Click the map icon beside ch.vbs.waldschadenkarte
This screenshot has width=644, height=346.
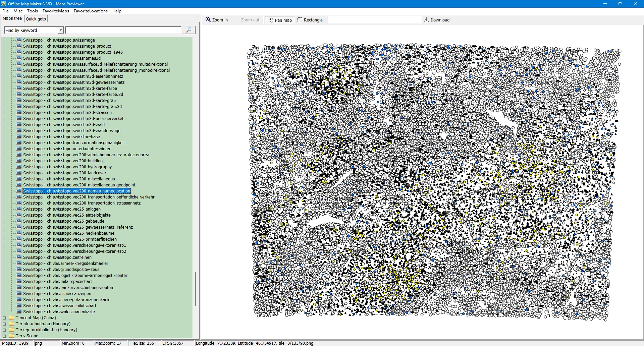[x=19, y=311]
